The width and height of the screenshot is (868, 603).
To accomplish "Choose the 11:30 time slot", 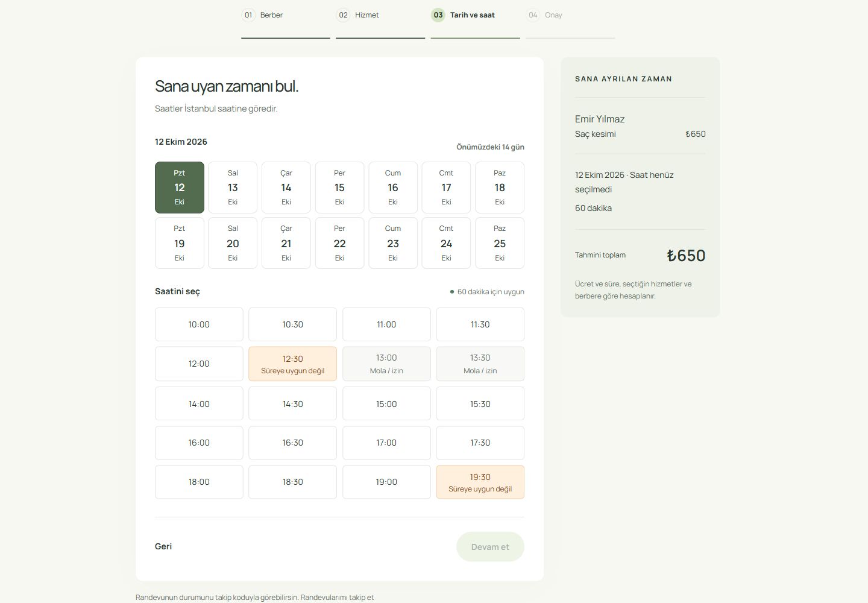I will (480, 324).
